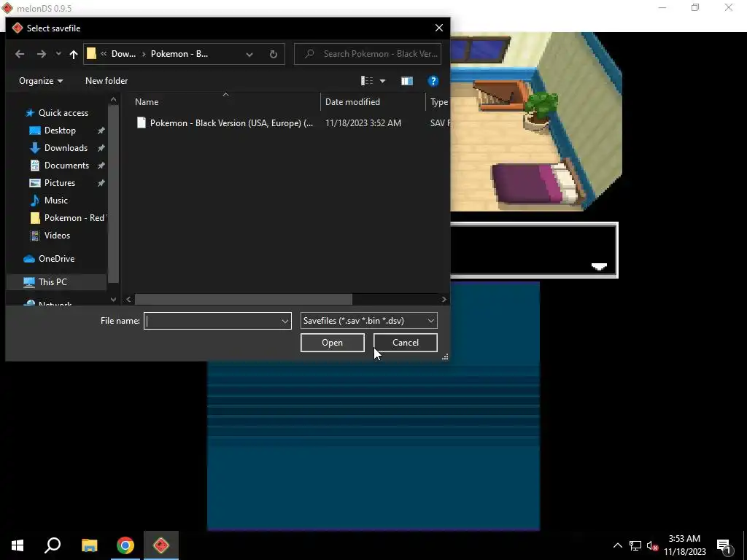Viewport: 747px width, 560px height.
Task: Click the melonDS taskbar icon
Action: pos(161,545)
